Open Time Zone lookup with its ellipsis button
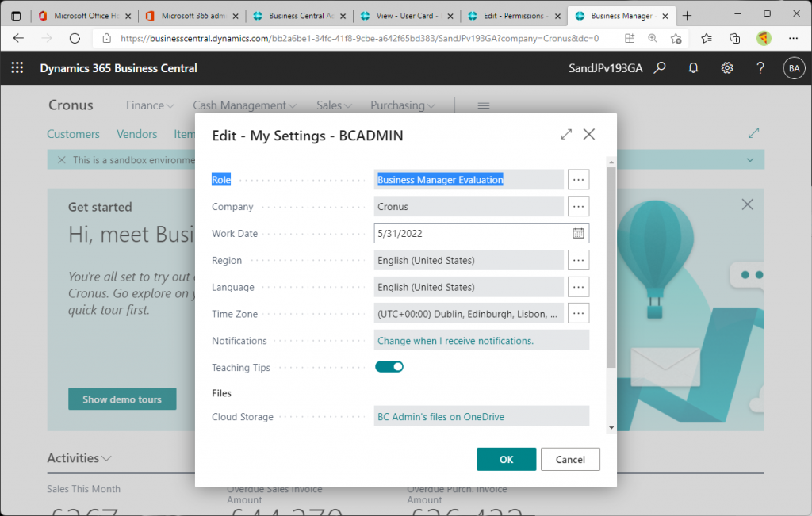Viewport: 812px width, 516px height. (578, 313)
